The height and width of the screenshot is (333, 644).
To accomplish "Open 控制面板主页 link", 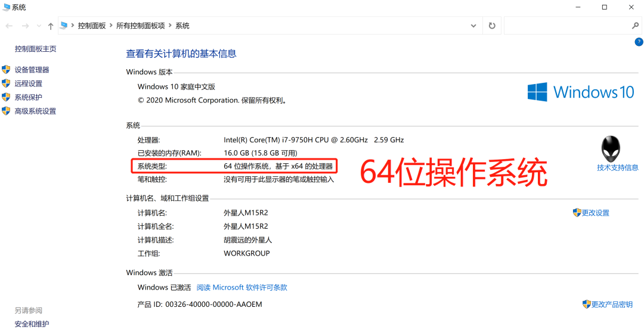I will pyautogui.click(x=35, y=49).
